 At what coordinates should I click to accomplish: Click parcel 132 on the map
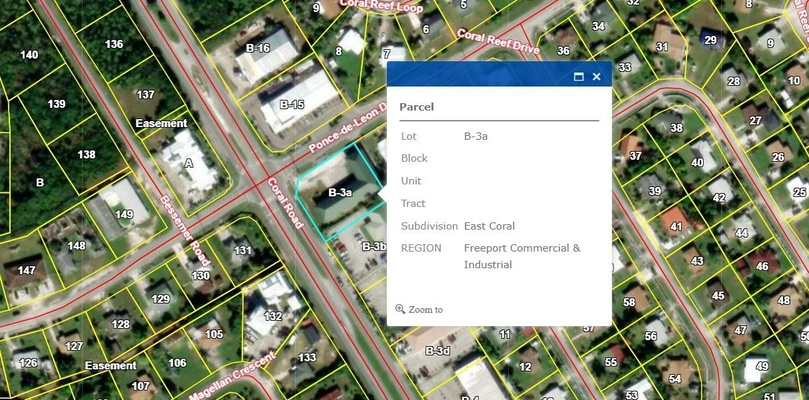click(273, 316)
